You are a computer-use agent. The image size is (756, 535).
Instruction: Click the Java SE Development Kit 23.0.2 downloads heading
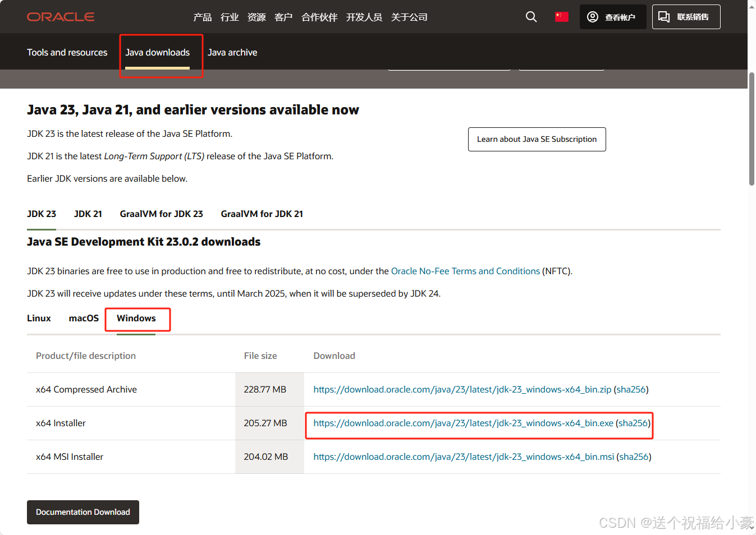[x=144, y=242]
